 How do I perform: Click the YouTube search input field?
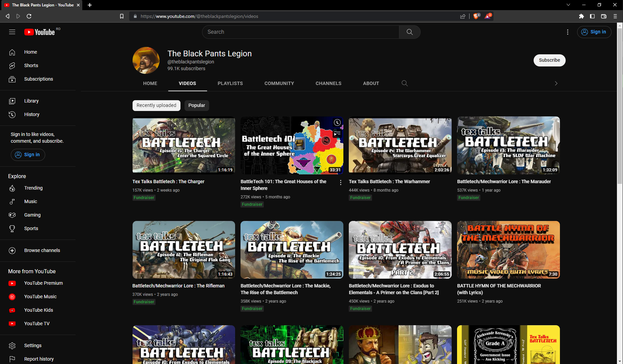301,32
